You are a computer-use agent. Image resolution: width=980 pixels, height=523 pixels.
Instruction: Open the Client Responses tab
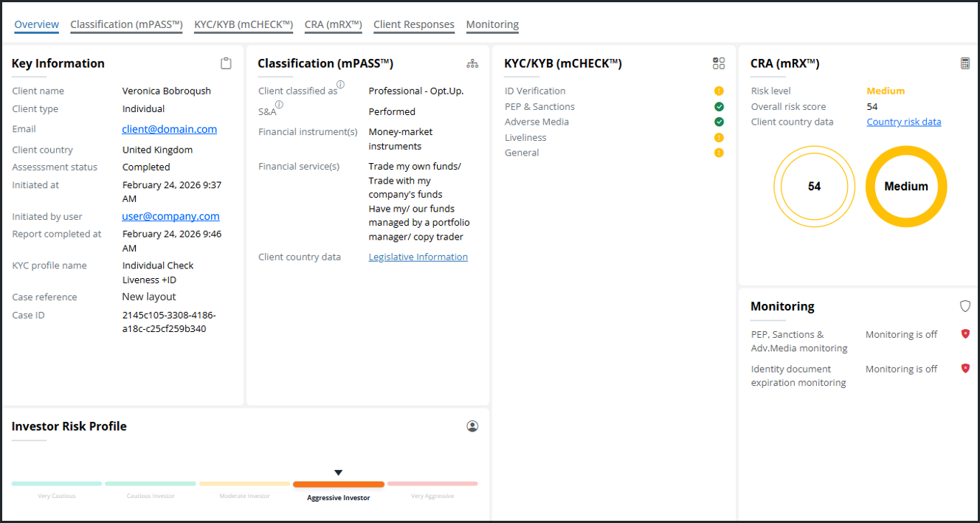(413, 24)
